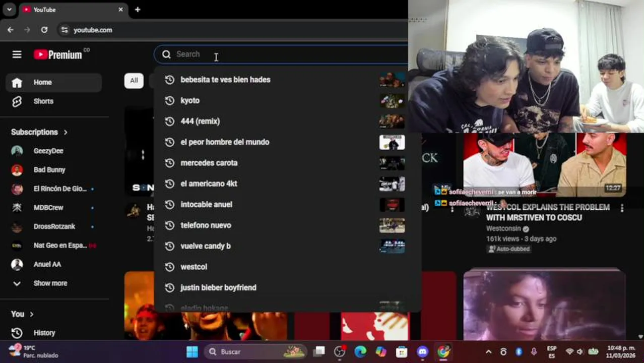Click the Home icon in sidebar
This screenshot has height=363, width=644.
(x=17, y=82)
